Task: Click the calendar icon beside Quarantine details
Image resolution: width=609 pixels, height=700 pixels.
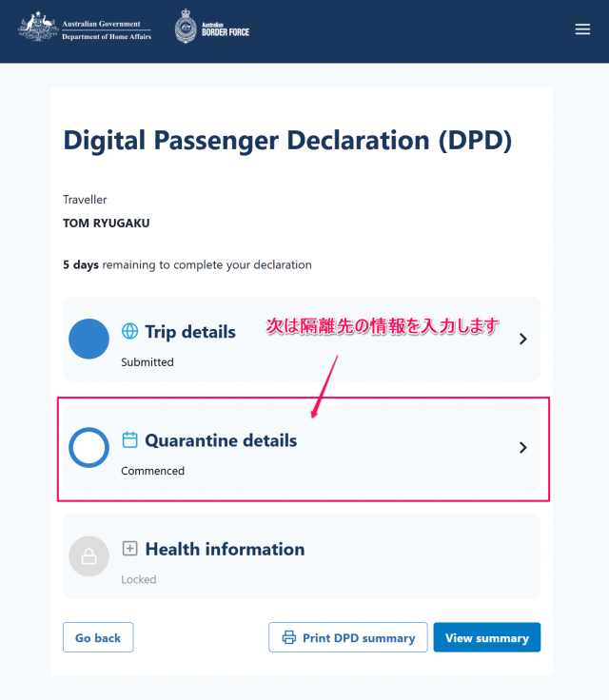Action: 130,439
